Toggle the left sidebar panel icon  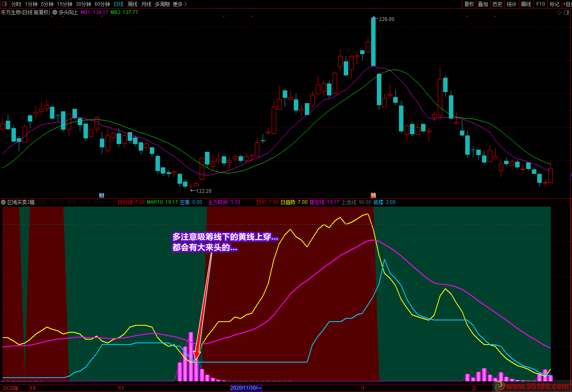[x=5, y=4]
